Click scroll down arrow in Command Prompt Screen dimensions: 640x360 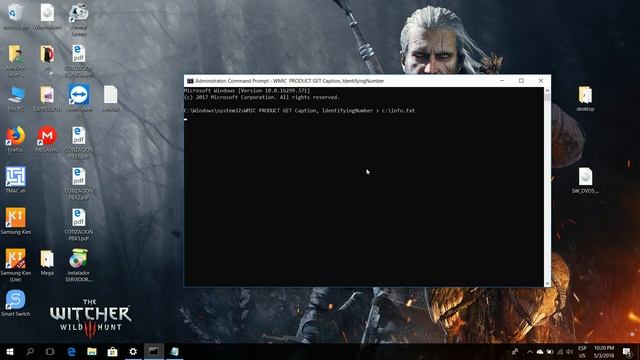coord(547,283)
